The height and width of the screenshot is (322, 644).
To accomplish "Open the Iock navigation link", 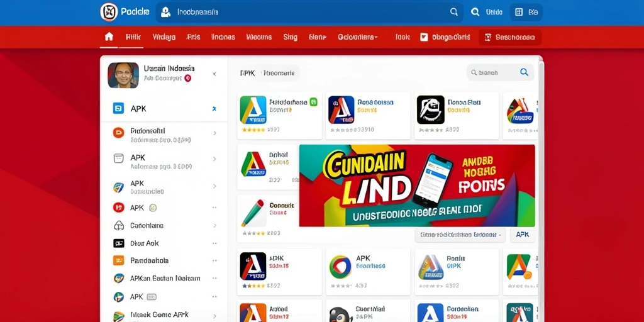I will tap(402, 37).
